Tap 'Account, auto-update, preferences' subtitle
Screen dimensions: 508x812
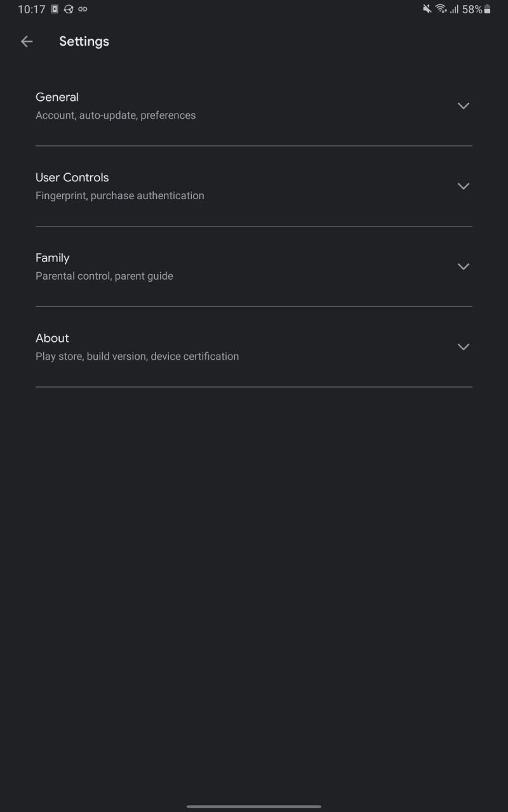116,115
